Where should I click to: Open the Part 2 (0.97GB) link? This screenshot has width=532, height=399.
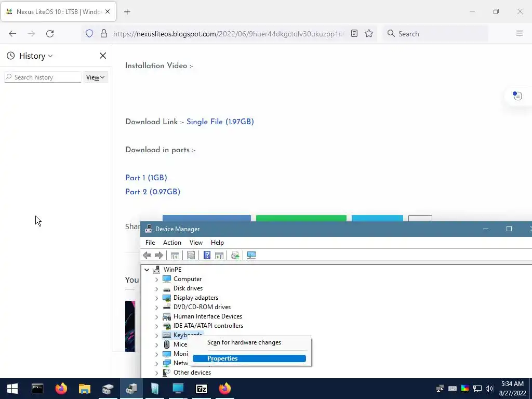(x=153, y=192)
